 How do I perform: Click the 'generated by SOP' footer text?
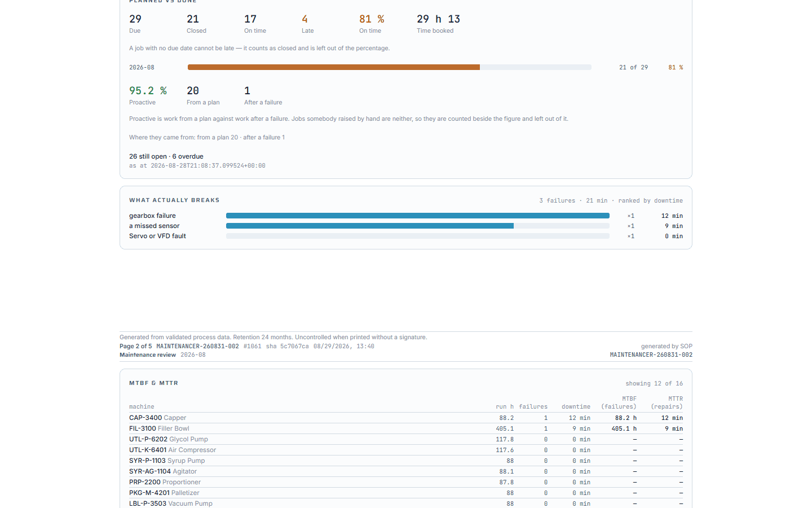click(x=667, y=346)
